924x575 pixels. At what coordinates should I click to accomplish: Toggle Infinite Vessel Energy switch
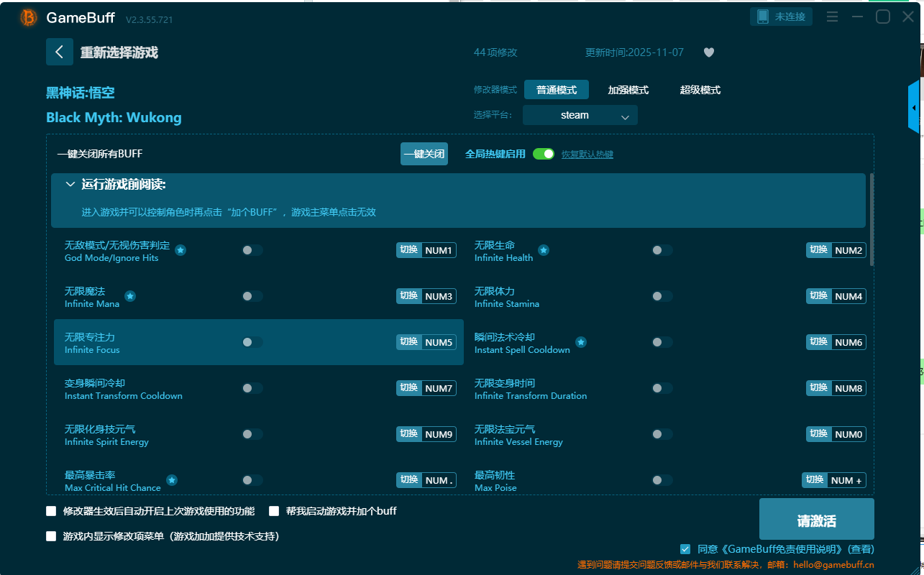click(662, 434)
